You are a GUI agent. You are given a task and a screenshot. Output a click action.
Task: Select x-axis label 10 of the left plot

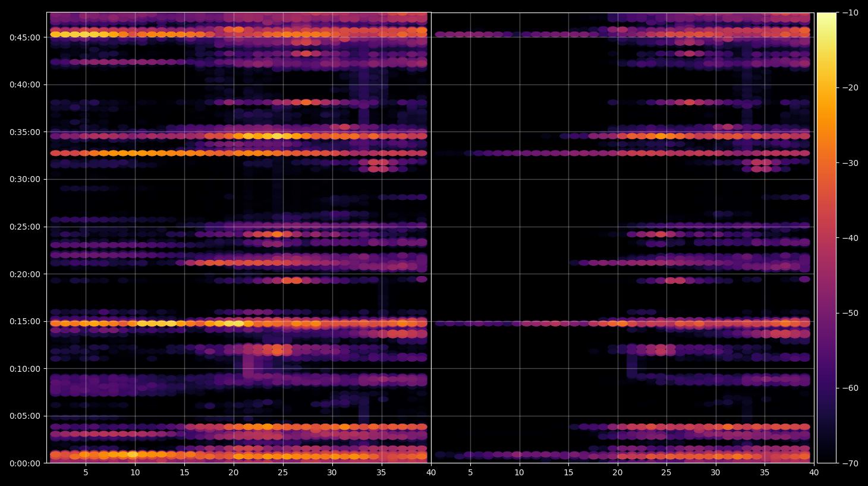(x=135, y=473)
